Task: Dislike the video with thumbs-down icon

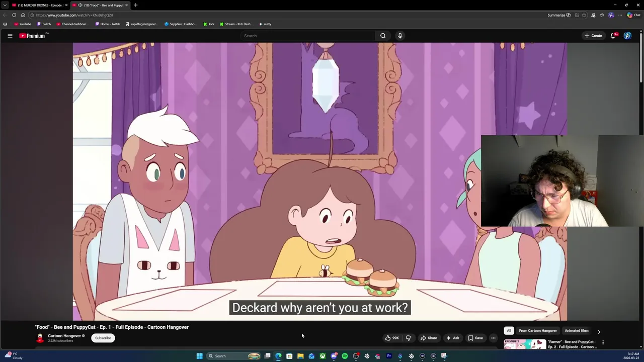Action: (409, 338)
